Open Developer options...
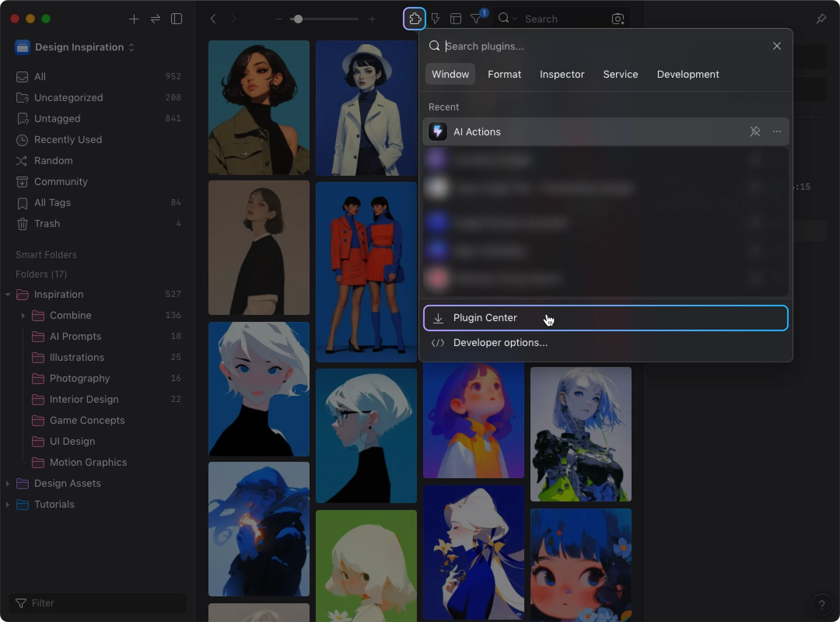Viewport: 840px width, 622px height. point(500,343)
